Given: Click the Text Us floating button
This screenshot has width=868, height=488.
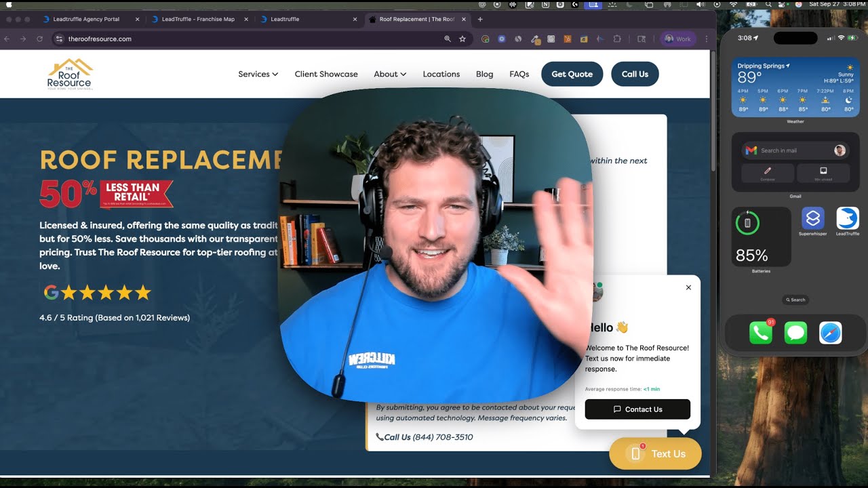Looking at the screenshot, I should click(655, 453).
